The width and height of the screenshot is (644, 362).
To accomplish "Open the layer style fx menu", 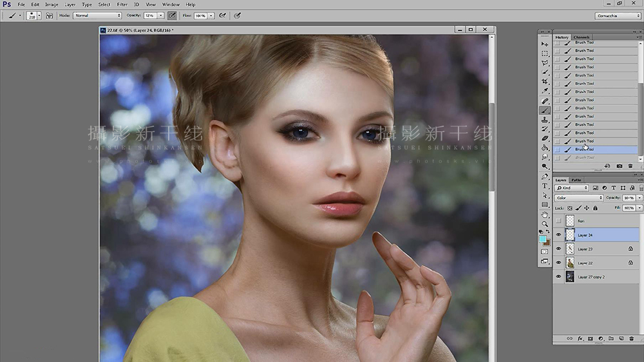I will 580,339.
